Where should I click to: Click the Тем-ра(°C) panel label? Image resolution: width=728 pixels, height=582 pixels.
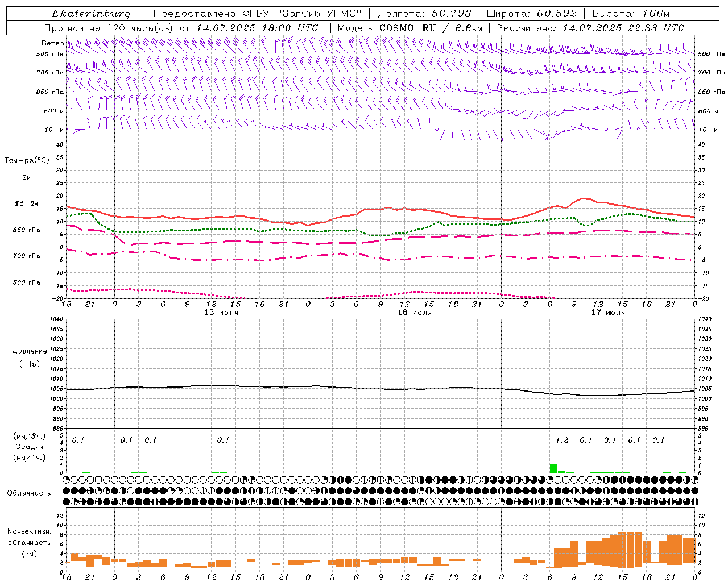click(27, 161)
